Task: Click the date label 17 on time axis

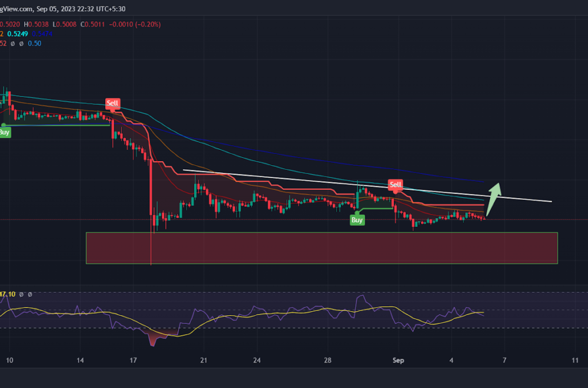Action: pos(133,360)
